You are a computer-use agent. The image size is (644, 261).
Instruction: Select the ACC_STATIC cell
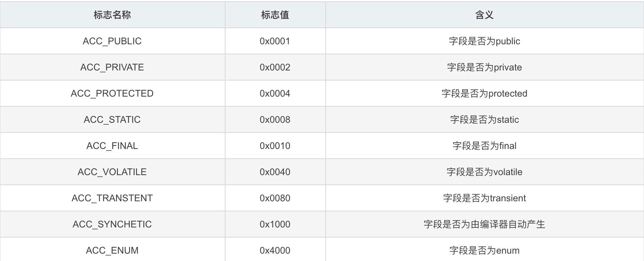[112, 119]
